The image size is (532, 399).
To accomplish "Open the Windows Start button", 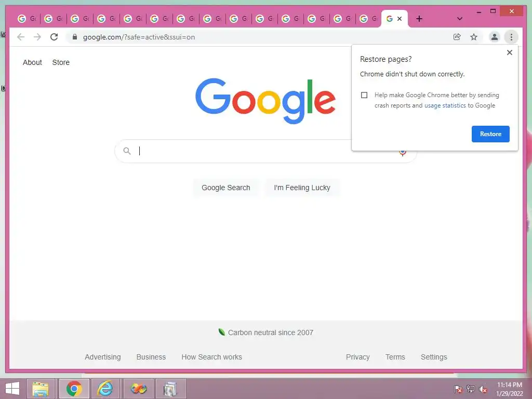I will [x=12, y=389].
